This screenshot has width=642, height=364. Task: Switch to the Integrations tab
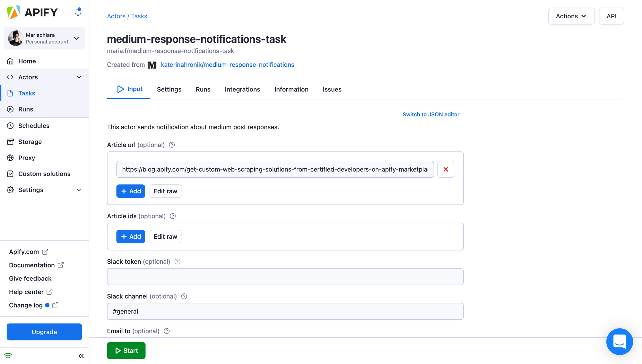pyautogui.click(x=242, y=89)
